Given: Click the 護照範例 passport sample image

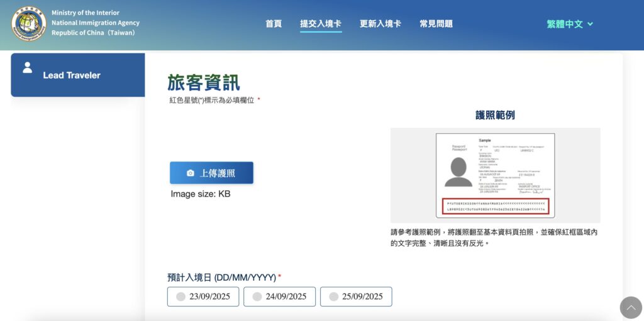Looking at the screenshot, I should click(495, 175).
